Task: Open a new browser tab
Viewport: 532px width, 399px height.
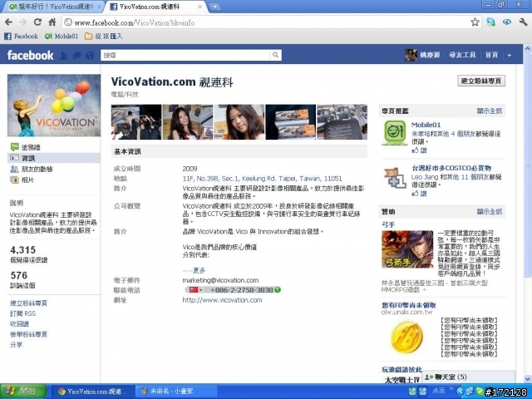Action: tap(214, 7)
